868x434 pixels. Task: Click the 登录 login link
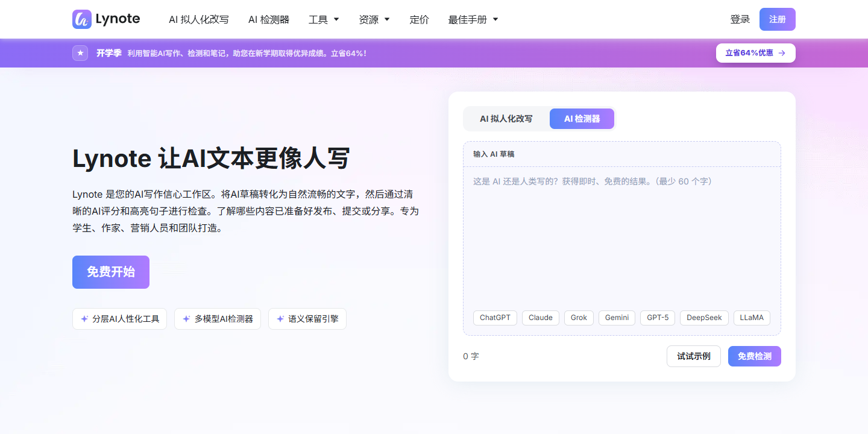click(x=740, y=19)
